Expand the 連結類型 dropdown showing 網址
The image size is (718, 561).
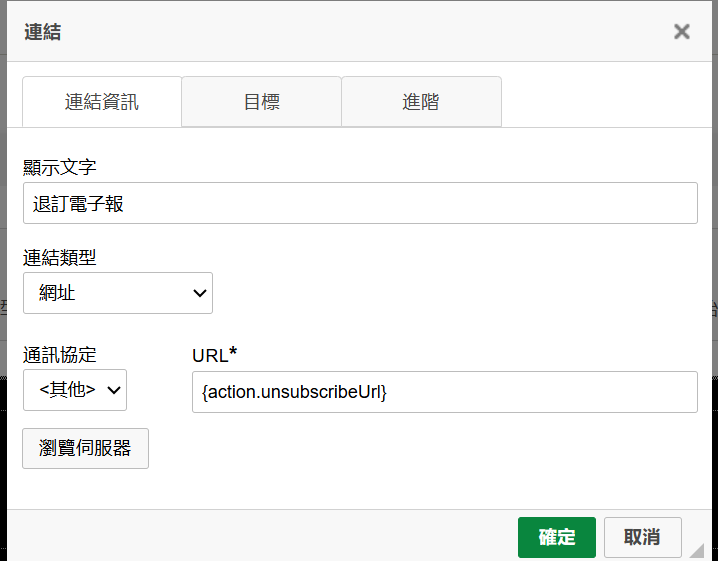click(x=117, y=293)
